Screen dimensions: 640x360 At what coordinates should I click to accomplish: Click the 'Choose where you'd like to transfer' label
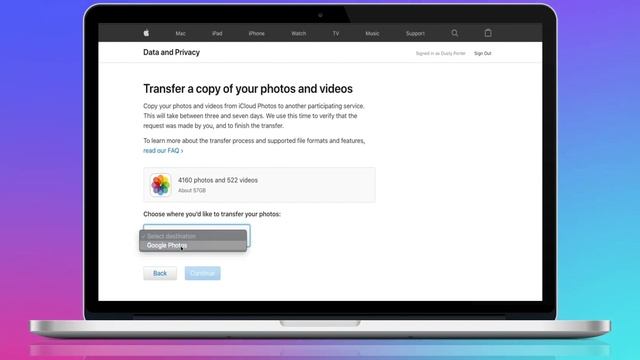[212, 214]
